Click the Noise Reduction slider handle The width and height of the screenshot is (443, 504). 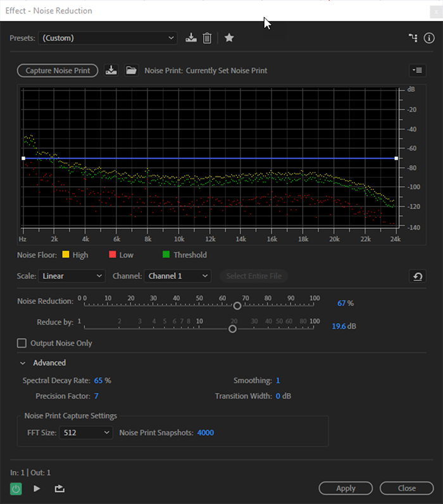click(237, 305)
